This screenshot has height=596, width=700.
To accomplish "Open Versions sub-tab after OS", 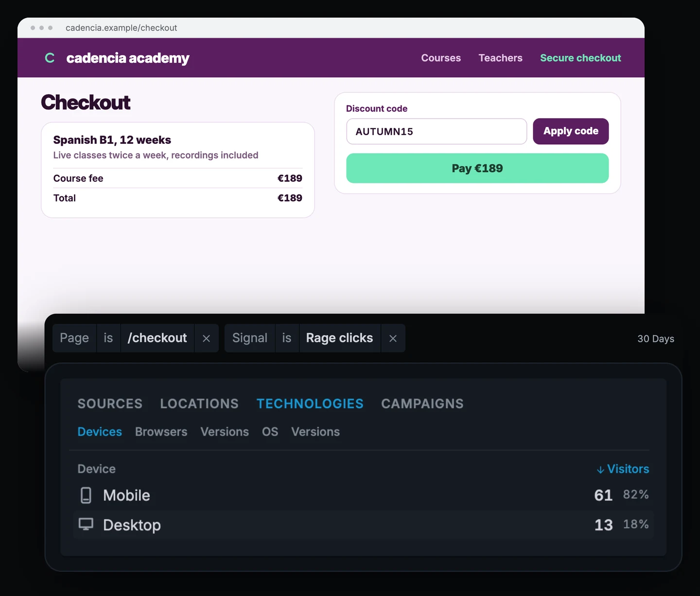I will (x=315, y=432).
